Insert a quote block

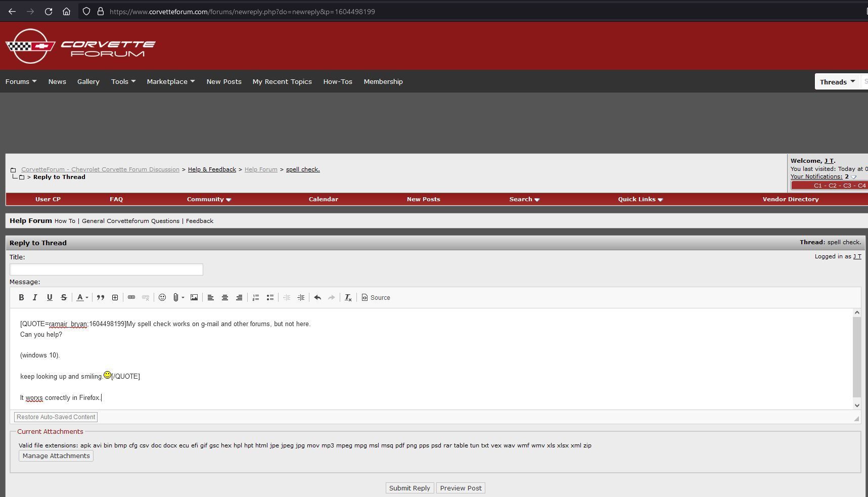pos(101,298)
